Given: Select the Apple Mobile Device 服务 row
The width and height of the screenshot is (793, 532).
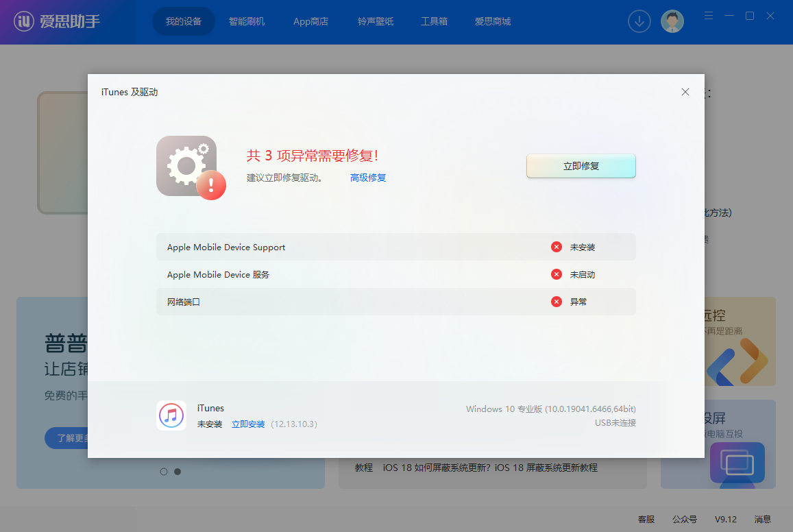Looking at the screenshot, I should click(396, 274).
